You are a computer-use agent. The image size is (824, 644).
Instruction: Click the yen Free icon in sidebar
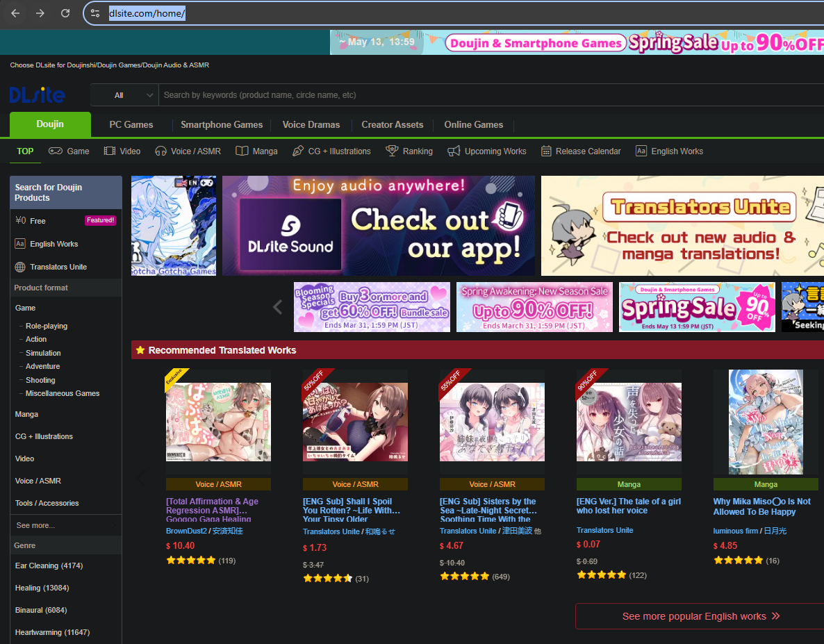[20, 221]
